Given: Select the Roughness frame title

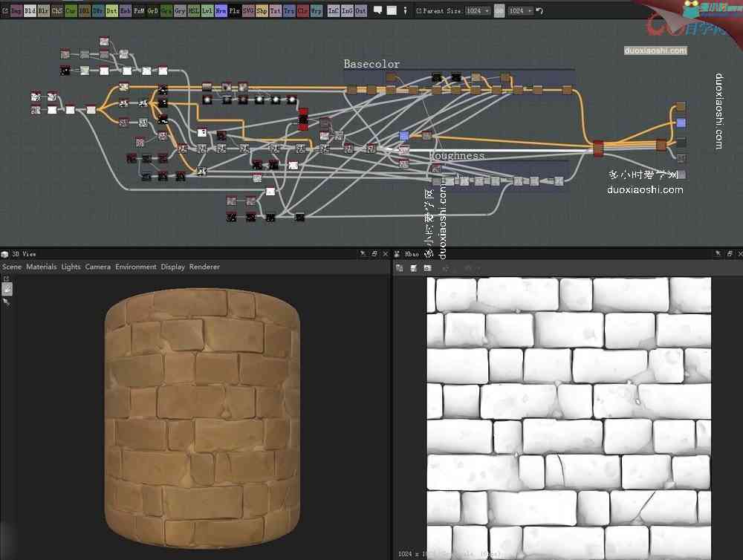Looking at the screenshot, I should (456, 155).
